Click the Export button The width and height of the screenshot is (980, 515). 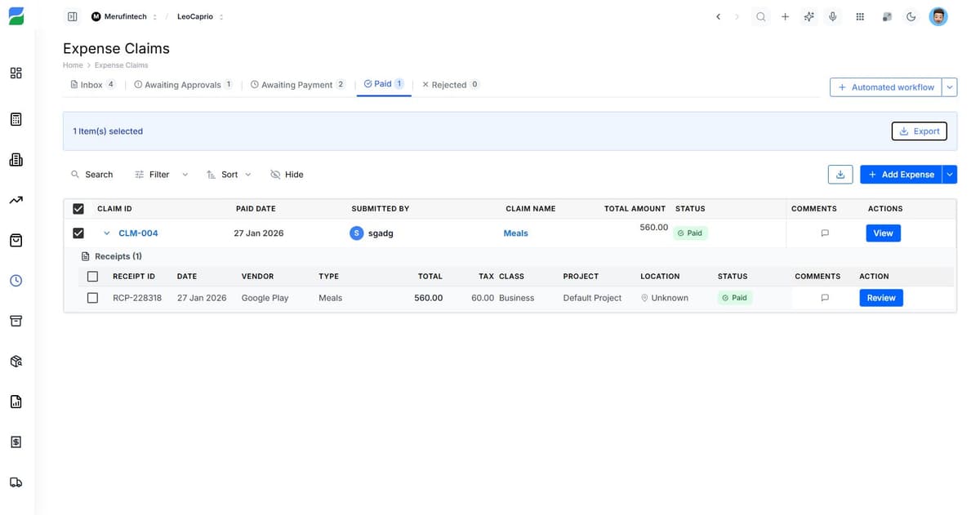click(919, 131)
